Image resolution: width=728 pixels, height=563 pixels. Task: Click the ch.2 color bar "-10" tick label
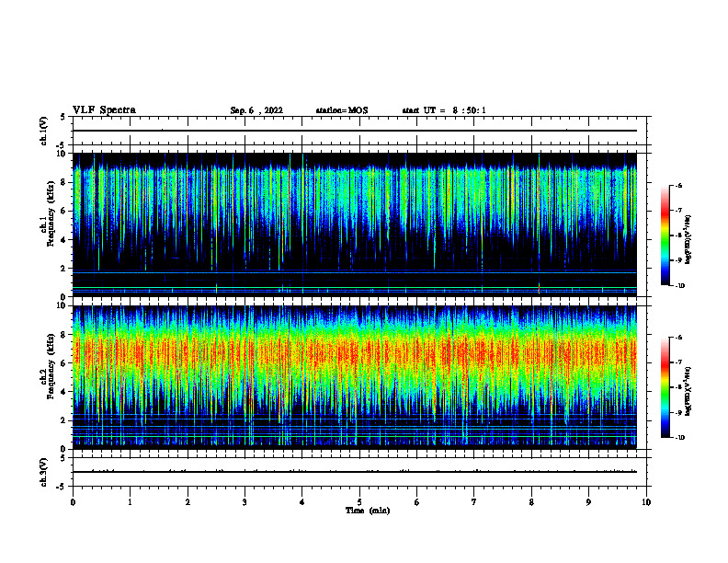click(679, 438)
